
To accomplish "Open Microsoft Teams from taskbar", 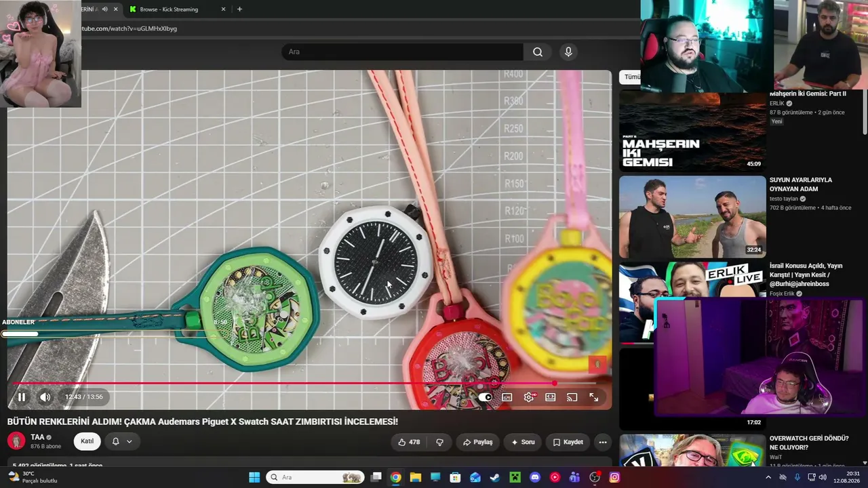I will pyautogui.click(x=574, y=477).
